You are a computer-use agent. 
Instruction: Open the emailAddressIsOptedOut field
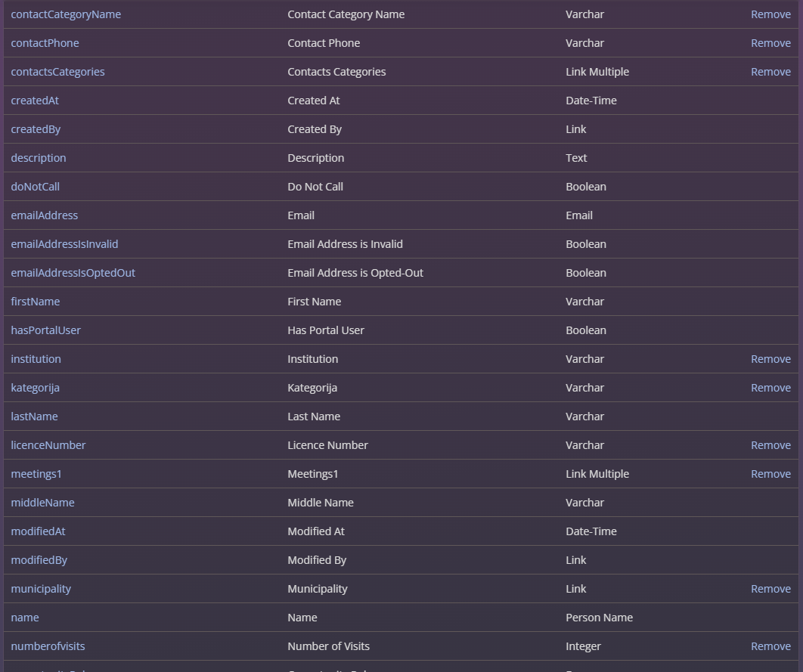click(x=73, y=273)
